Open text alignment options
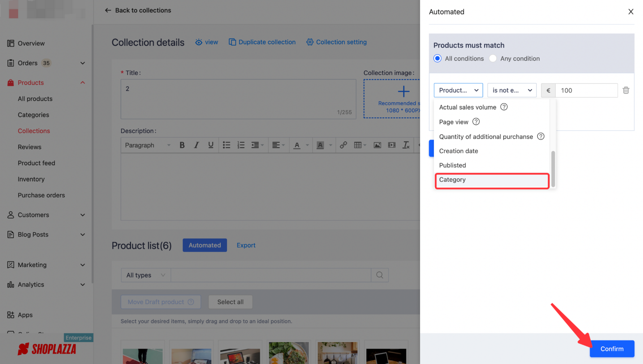The height and width of the screenshot is (364, 643). 278,145
